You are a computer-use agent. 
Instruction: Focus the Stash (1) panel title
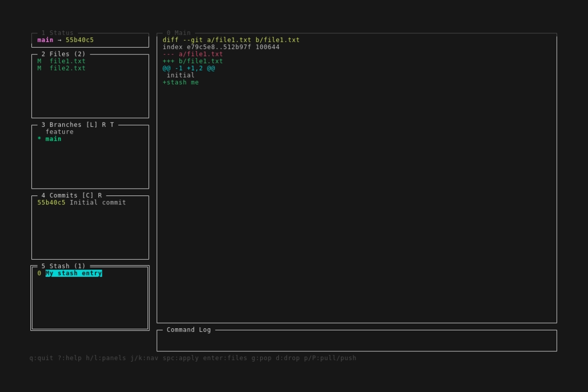click(63, 266)
